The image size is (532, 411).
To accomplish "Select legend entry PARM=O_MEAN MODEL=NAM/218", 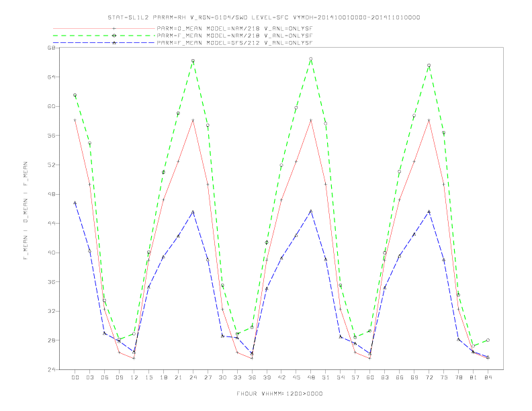I will [234, 28].
